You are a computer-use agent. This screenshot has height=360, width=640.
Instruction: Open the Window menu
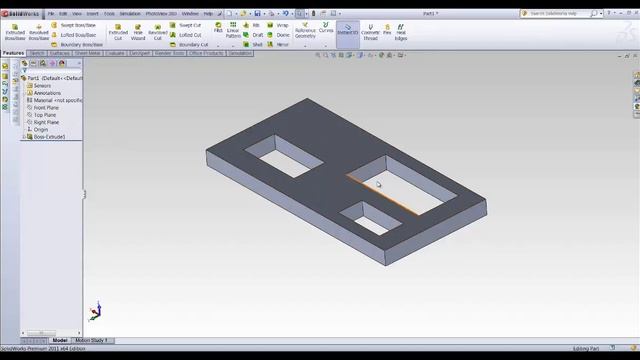tap(190, 14)
